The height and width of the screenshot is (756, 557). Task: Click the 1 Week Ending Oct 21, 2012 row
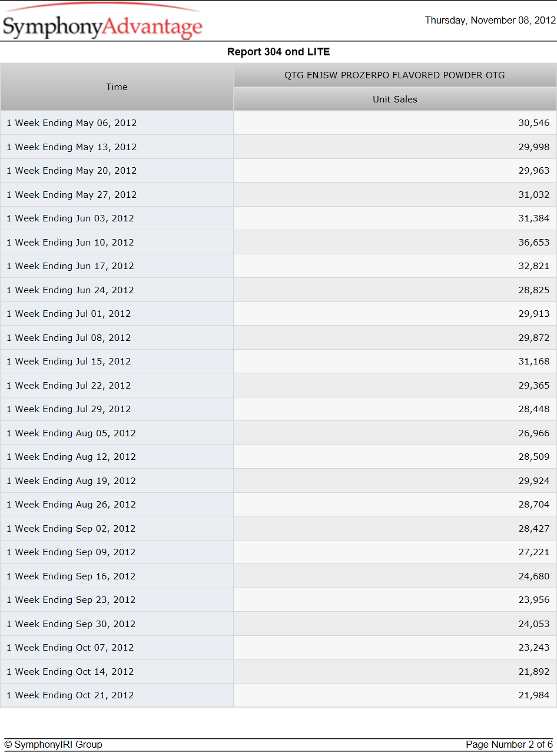[x=278, y=695]
